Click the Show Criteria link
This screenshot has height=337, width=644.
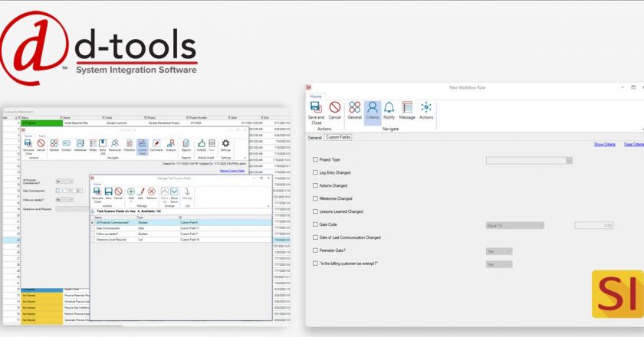(x=605, y=144)
